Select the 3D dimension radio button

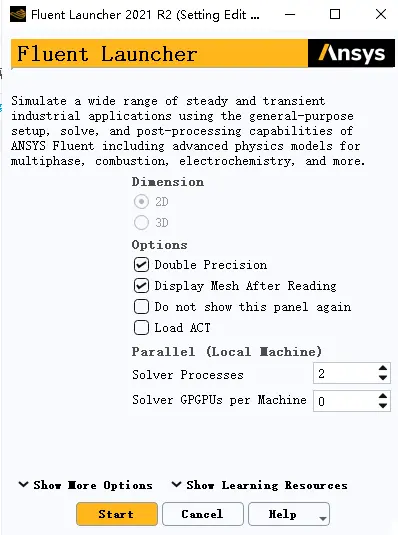tap(141, 222)
